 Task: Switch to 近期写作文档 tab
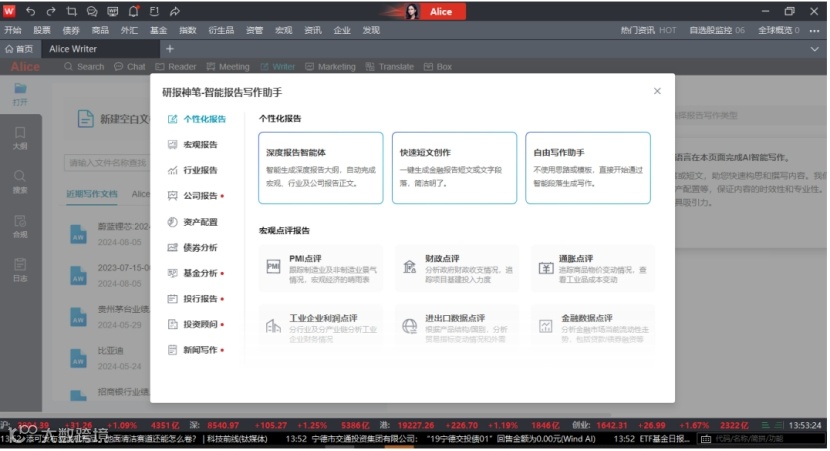tap(92, 194)
